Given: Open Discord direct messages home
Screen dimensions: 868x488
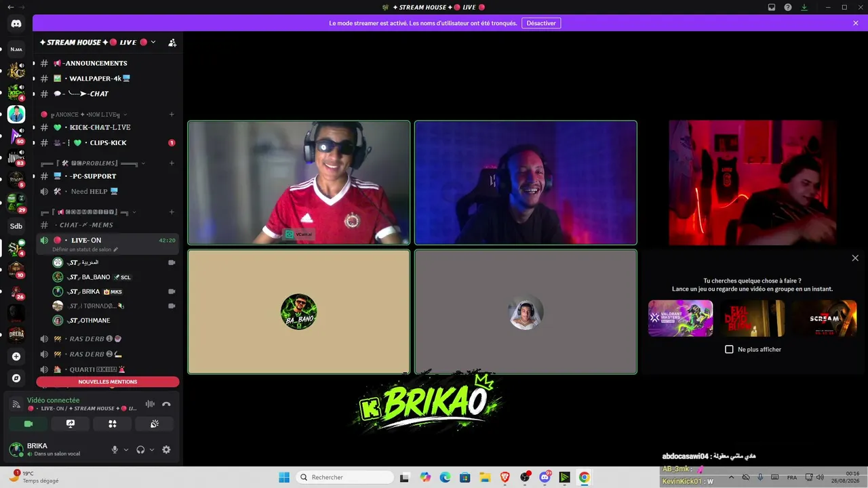Looking at the screenshot, I should pos(16,24).
